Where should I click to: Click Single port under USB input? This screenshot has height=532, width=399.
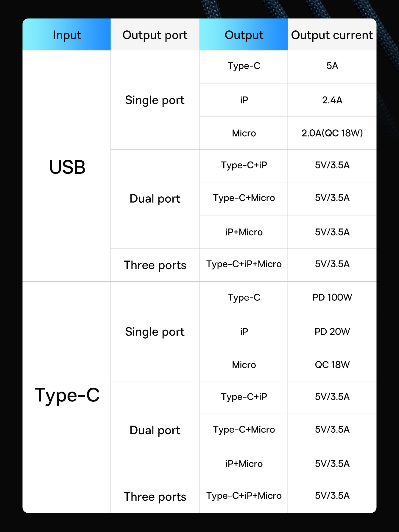pos(155,100)
